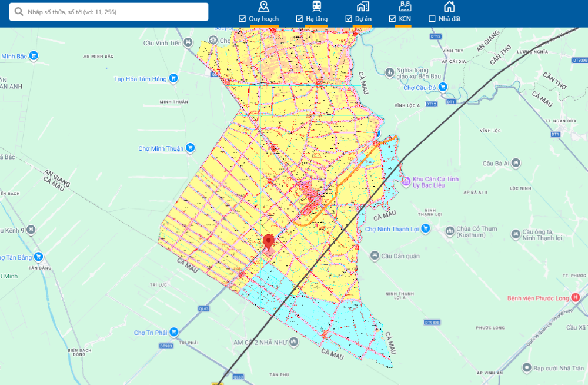Click the Dự án building icon
The width and height of the screenshot is (588, 385).
[x=363, y=6]
